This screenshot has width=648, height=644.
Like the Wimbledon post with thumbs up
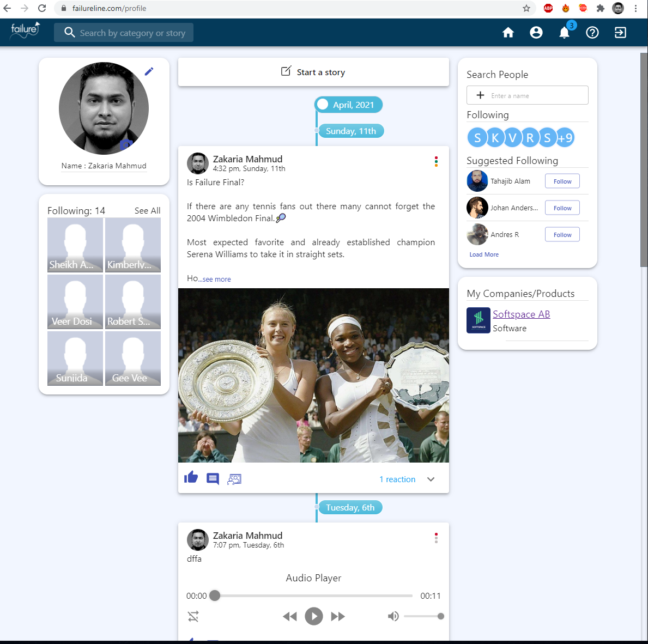[191, 477]
